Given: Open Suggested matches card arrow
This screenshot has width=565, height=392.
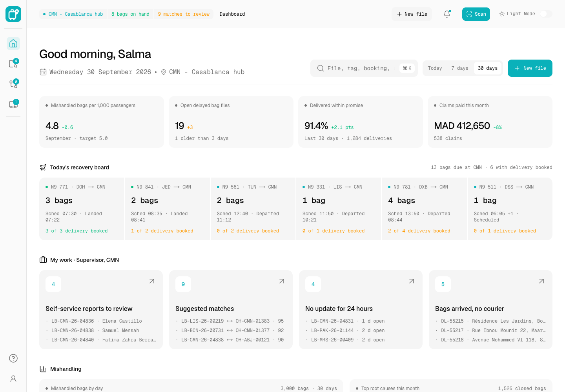Looking at the screenshot, I should [x=282, y=281].
